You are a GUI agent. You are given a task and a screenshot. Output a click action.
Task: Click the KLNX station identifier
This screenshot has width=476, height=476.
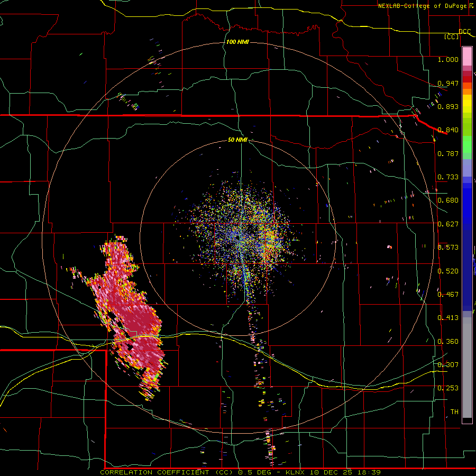296,472
